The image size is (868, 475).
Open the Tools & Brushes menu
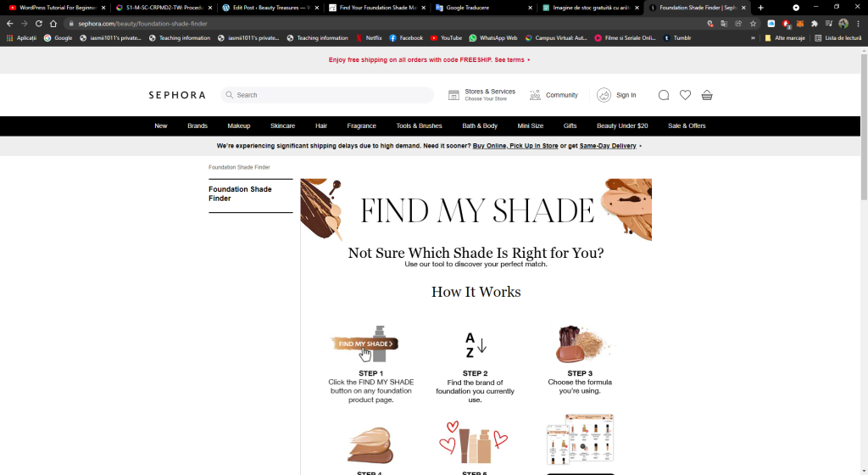(x=419, y=126)
